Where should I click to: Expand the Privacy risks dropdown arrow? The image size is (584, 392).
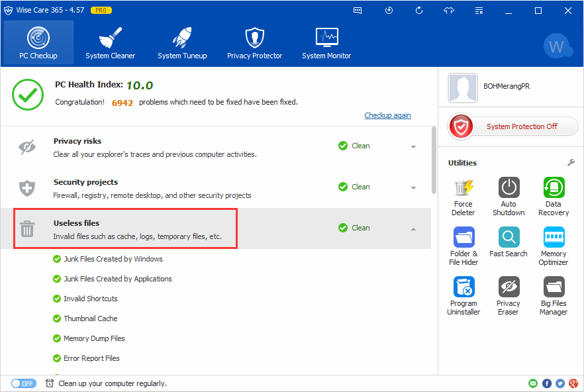tap(413, 147)
